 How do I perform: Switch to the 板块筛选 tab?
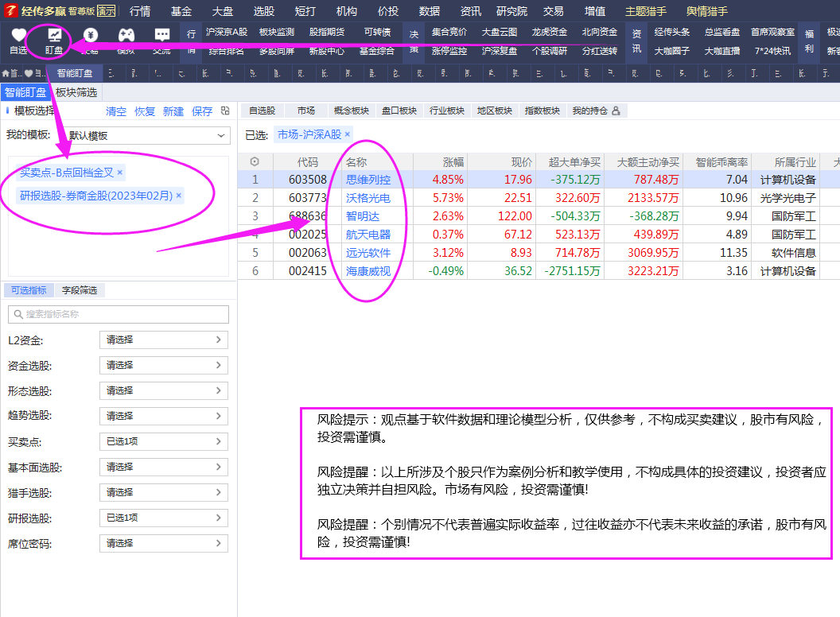click(x=76, y=93)
